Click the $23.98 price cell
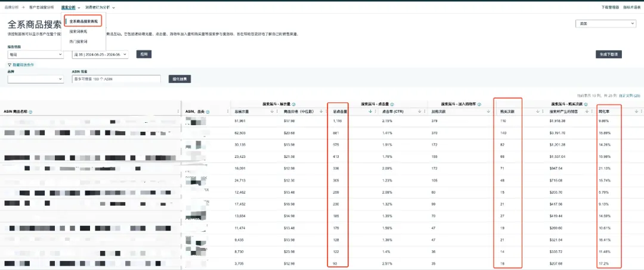The width and height of the screenshot is (644, 270). 289,251
